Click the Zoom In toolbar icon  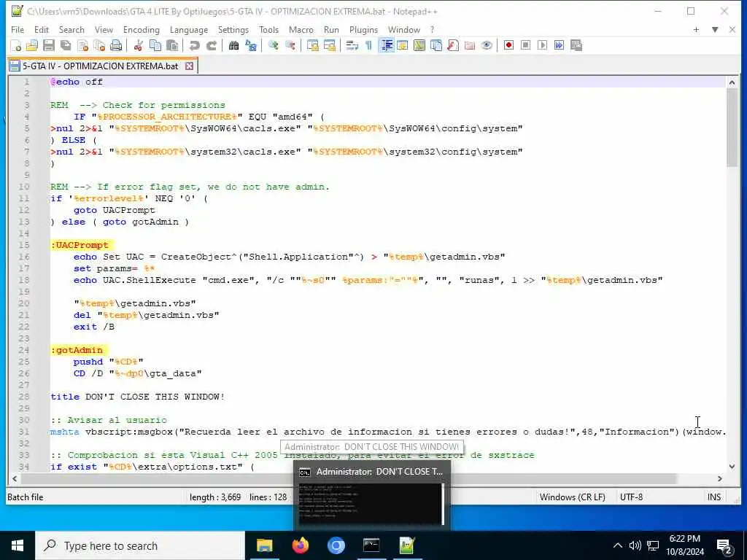tap(273, 45)
